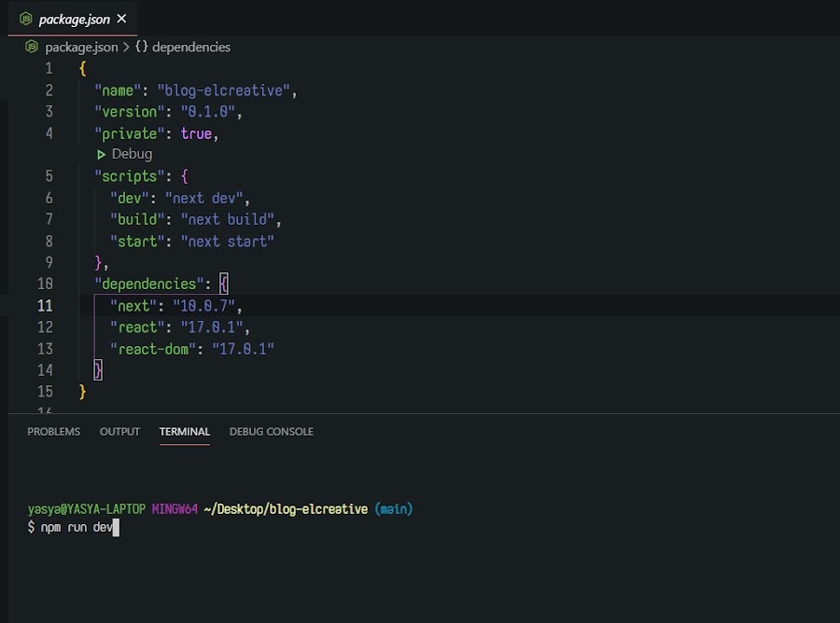Select the TERMINAL panel tab
840x623 pixels.
point(184,432)
